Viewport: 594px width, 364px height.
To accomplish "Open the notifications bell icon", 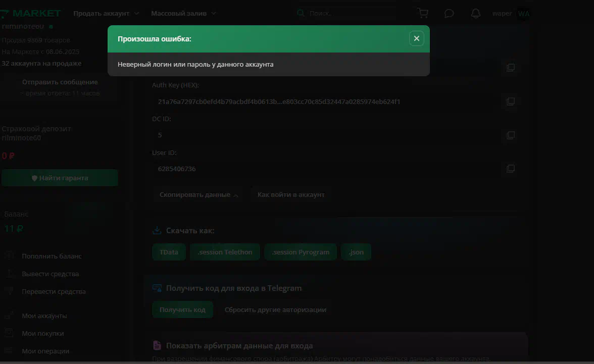I will pyautogui.click(x=475, y=14).
